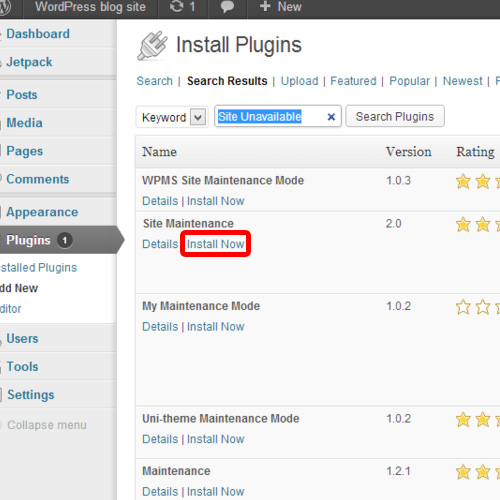This screenshot has height=500, width=500.
Task: Open Details for Site Maintenance plugin
Action: (160, 244)
